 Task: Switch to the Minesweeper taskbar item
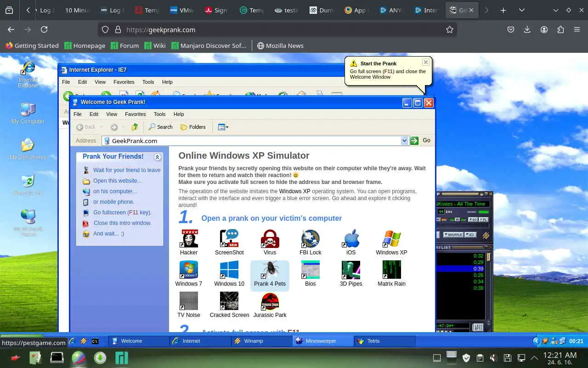pyautogui.click(x=322, y=341)
